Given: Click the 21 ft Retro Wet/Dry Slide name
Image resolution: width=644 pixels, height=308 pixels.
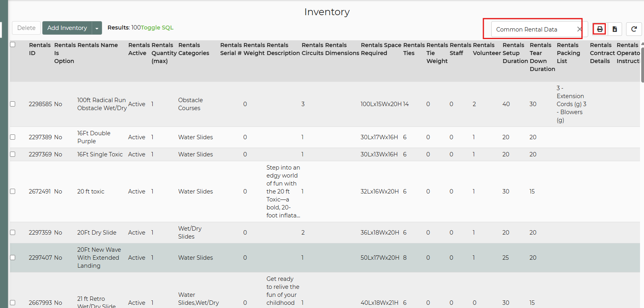Looking at the screenshot, I should (97, 302).
